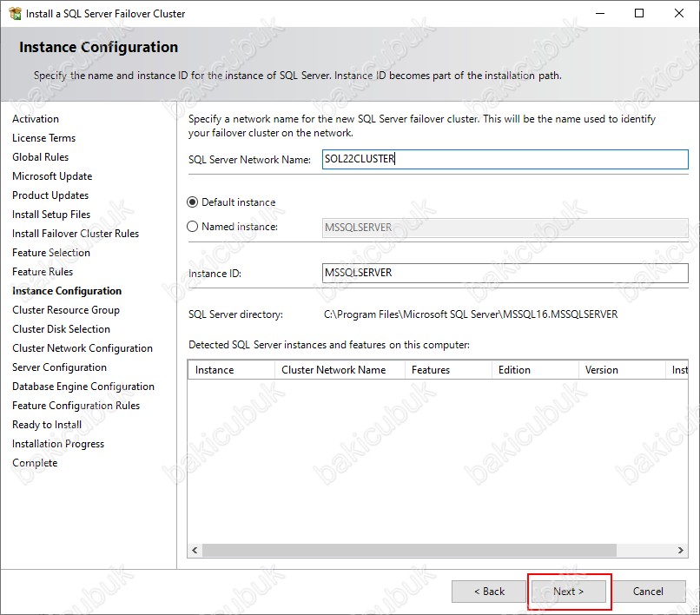
Task: Select the Cluster Resource Group step
Action: 66,310
